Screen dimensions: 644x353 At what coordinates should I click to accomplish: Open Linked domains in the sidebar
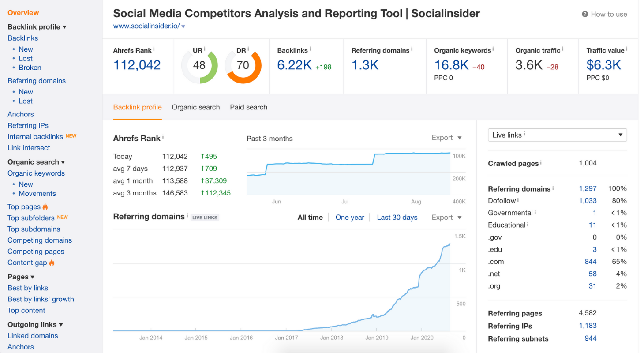click(x=33, y=335)
